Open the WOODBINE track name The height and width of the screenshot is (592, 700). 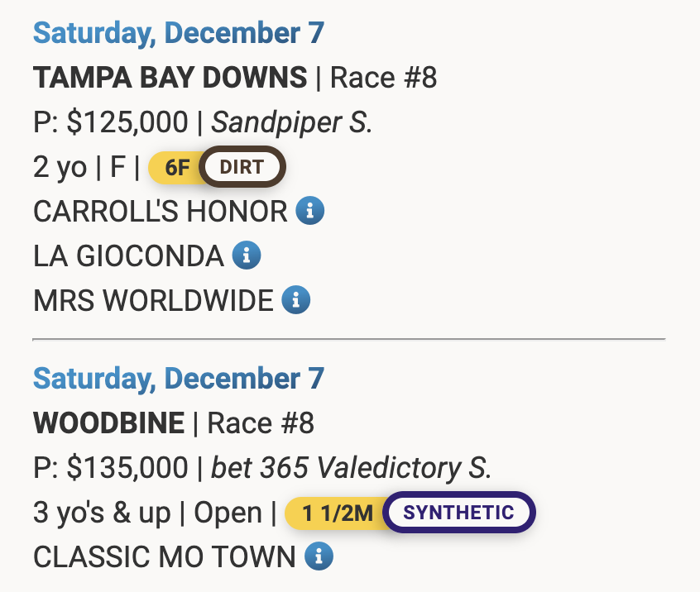(108, 423)
